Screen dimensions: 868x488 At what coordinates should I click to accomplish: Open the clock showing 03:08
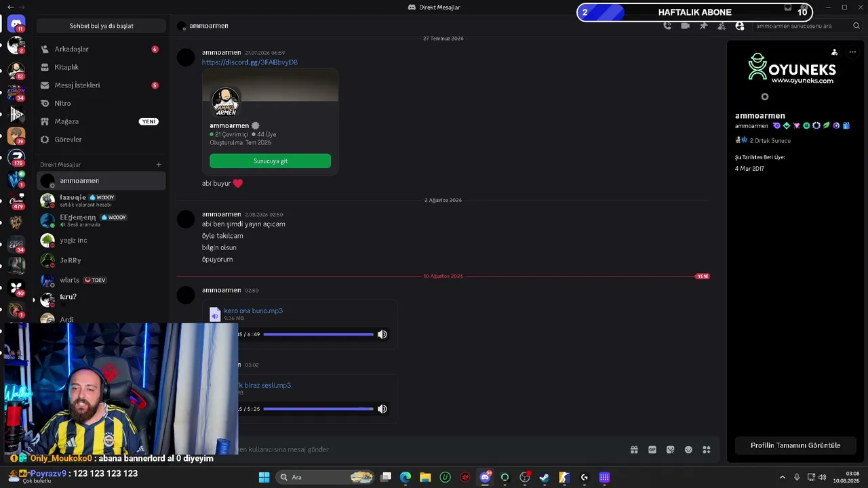[x=846, y=477]
